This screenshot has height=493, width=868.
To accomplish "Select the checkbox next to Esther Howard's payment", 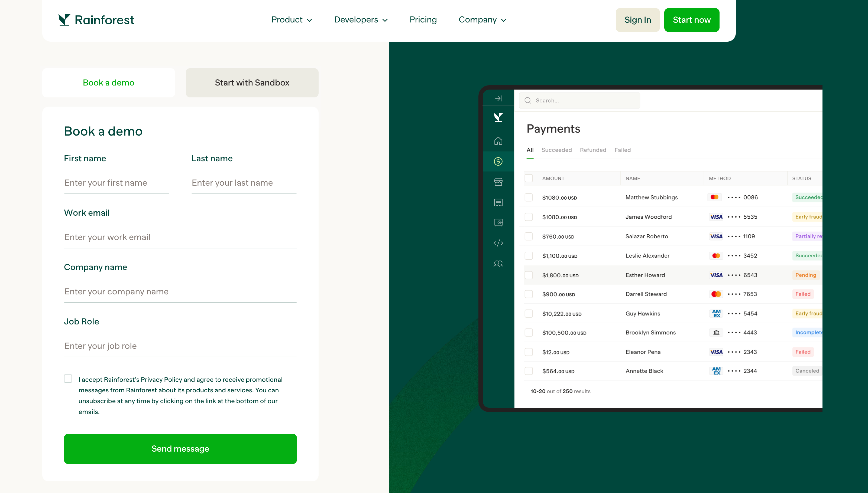I will pos(529,275).
